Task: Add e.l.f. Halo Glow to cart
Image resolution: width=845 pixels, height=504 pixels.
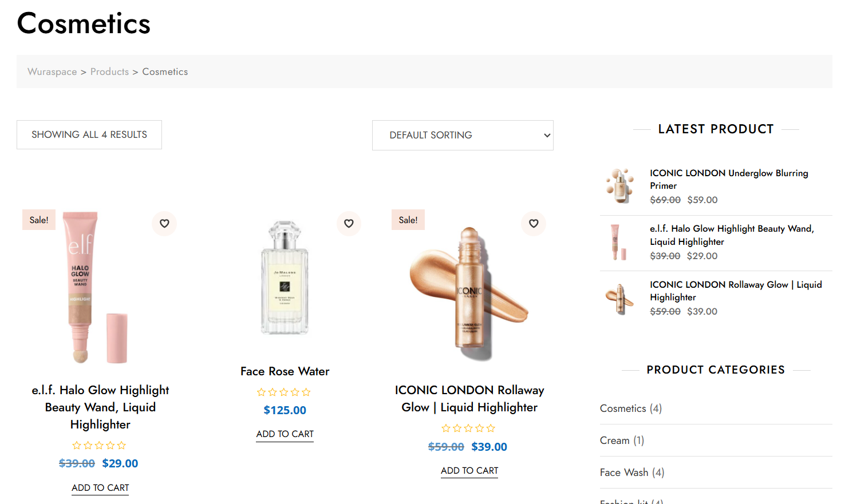Action: pyautogui.click(x=100, y=488)
